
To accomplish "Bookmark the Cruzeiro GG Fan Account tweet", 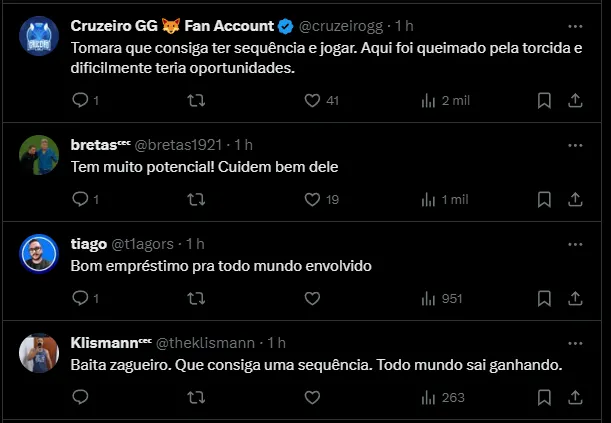I will click(x=544, y=100).
